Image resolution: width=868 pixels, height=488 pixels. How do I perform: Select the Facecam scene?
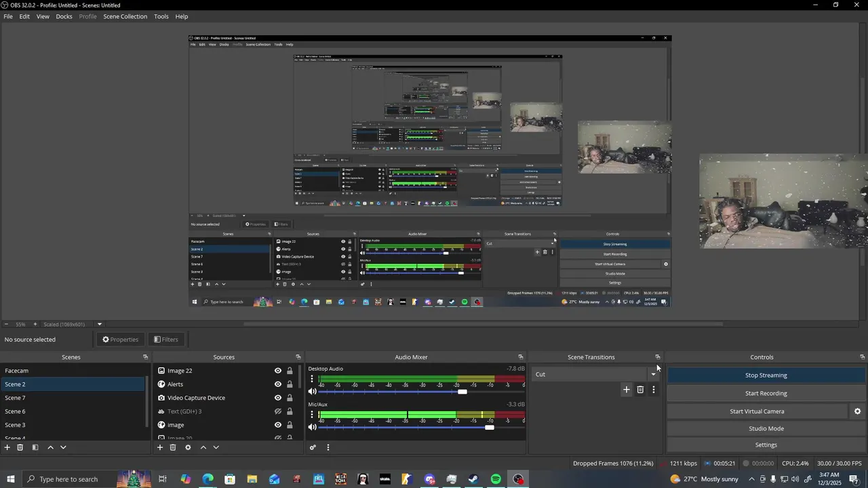point(73,371)
